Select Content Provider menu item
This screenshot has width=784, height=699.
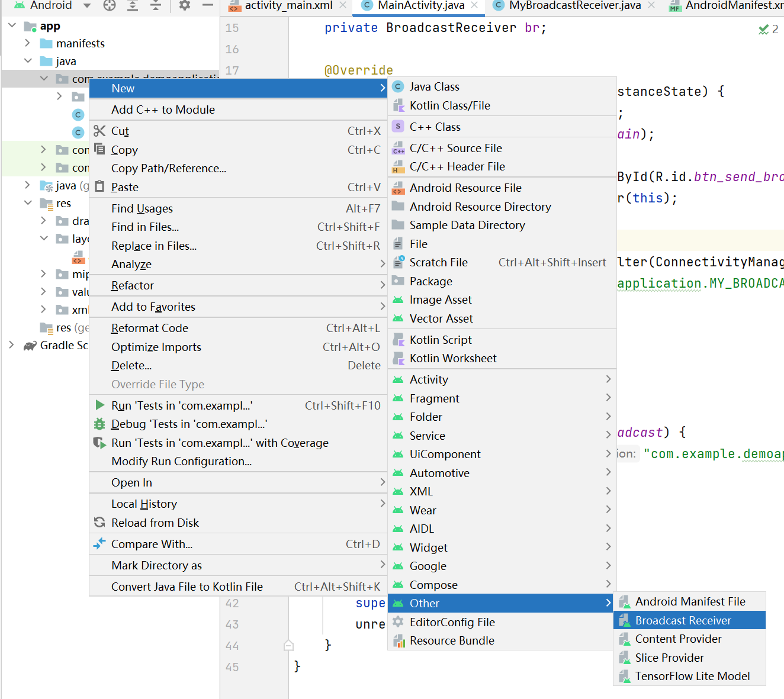coord(678,639)
